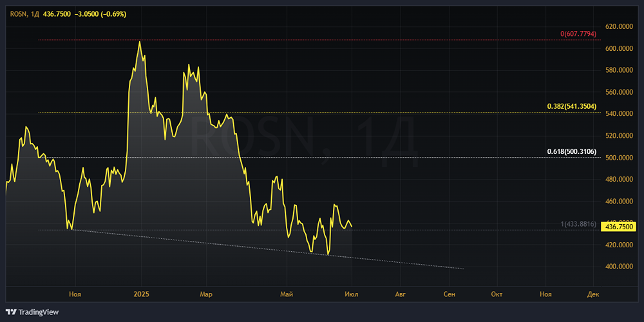Click the 420.0000 price axis label
Viewport: 644px width, 322px height.
click(x=618, y=245)
